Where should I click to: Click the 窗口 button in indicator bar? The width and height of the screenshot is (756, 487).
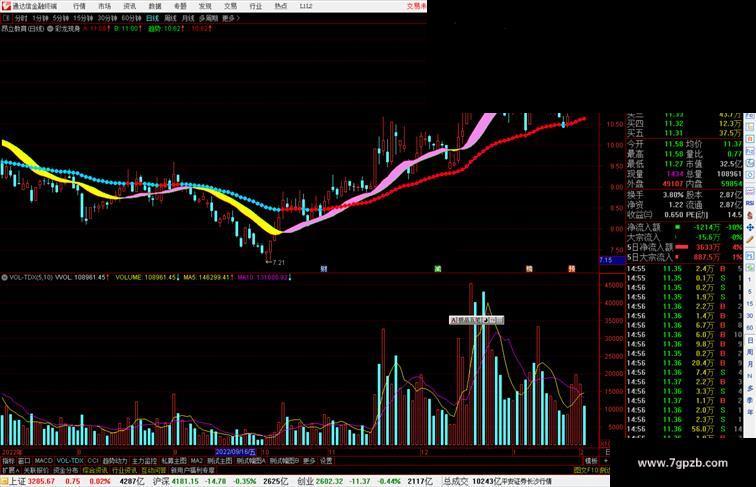click(24, 461)
